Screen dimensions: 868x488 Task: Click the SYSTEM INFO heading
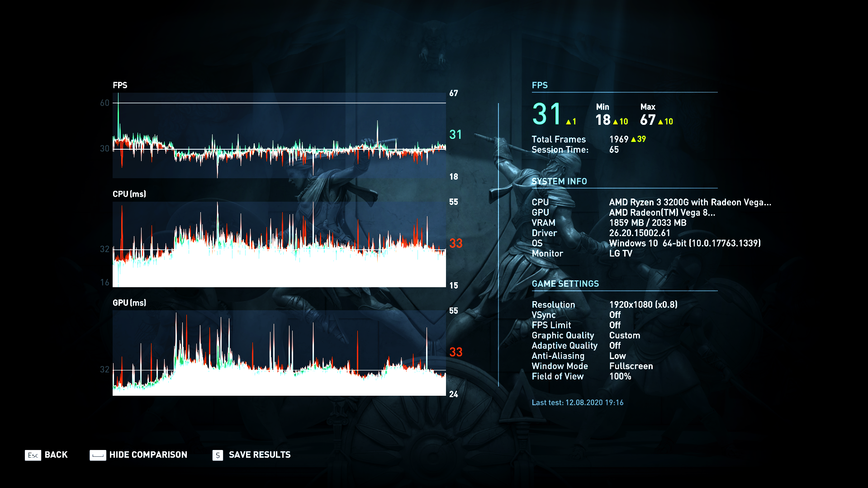pyautogui.click(x=559, y=181)
